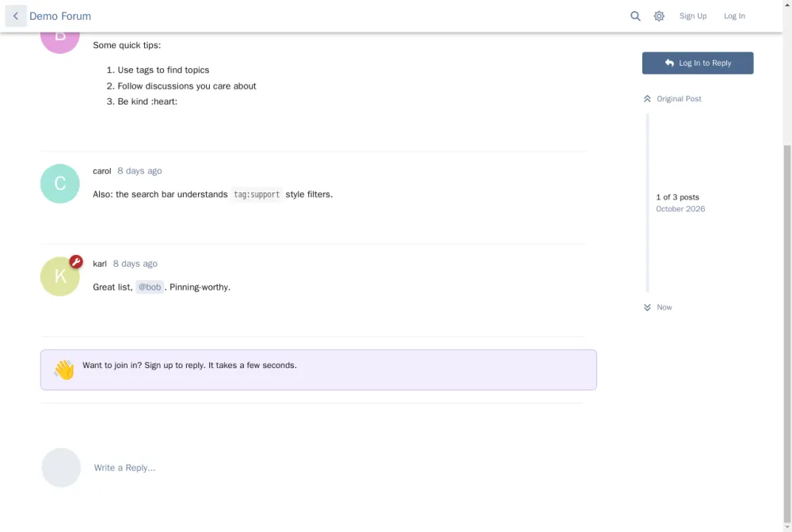Click the 'Be kind :heart:' list item

click(x=147, y=101)
